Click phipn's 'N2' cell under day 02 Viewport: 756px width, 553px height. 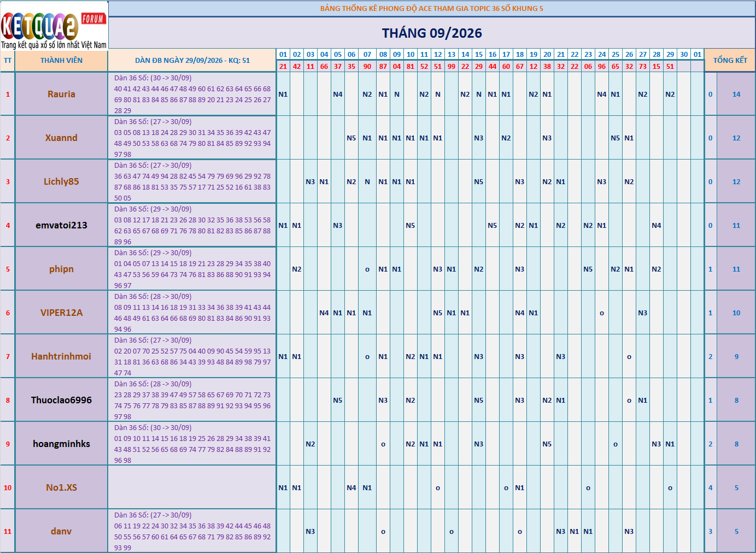(297, 269)
